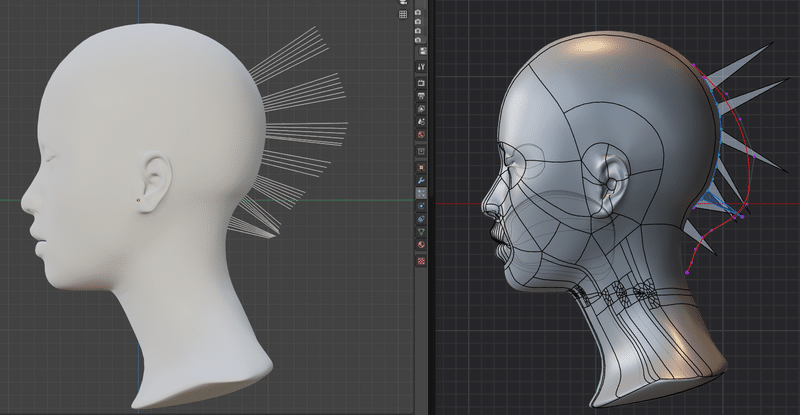Open the Object properties tab
Viewport: 800px width, 415px height.
point(421,167)
